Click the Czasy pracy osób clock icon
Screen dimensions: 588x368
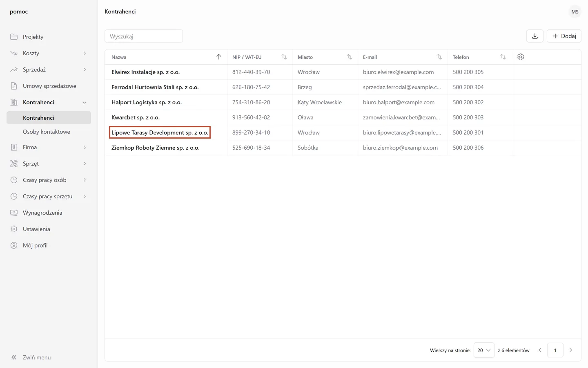[14, 180]
